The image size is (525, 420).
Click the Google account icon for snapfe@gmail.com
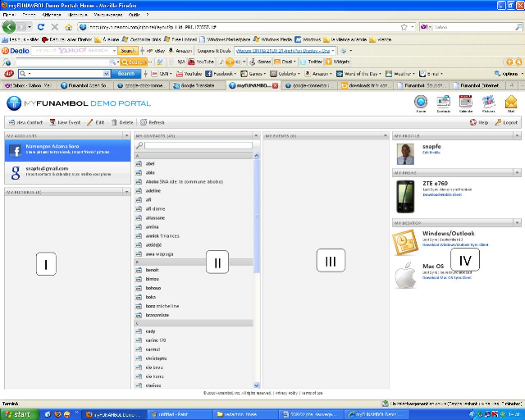coord(15,172)
